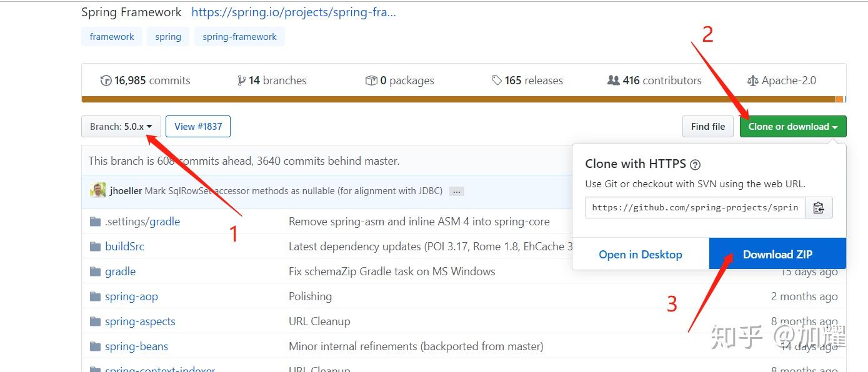
Task: Click Open in Desktop
Action: click(x=641, y=254)
